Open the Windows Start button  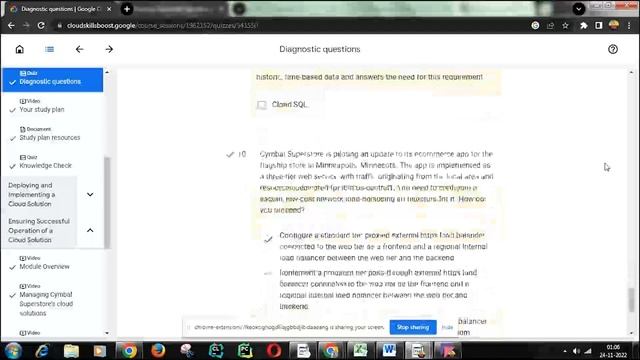[13, 351]
